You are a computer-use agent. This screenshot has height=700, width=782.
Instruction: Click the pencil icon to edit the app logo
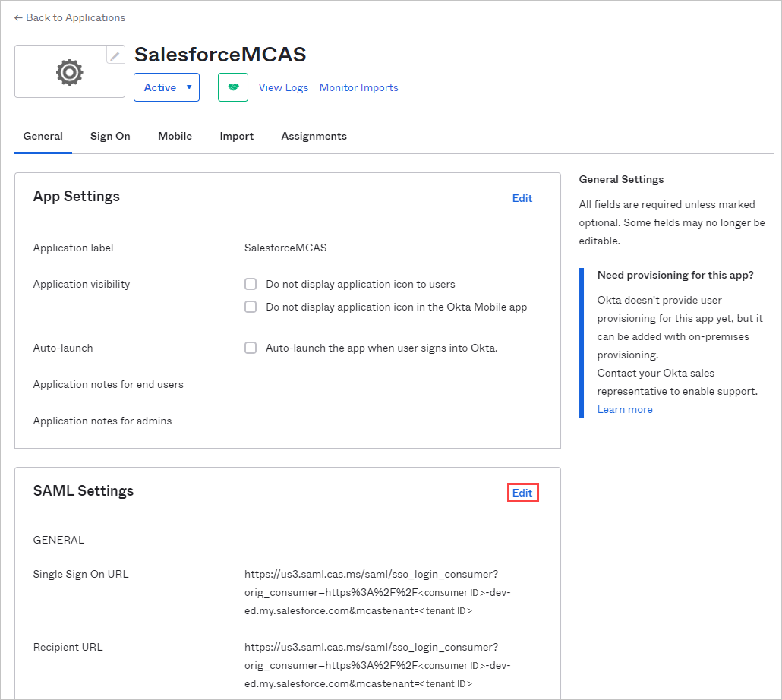click(115, 55)
